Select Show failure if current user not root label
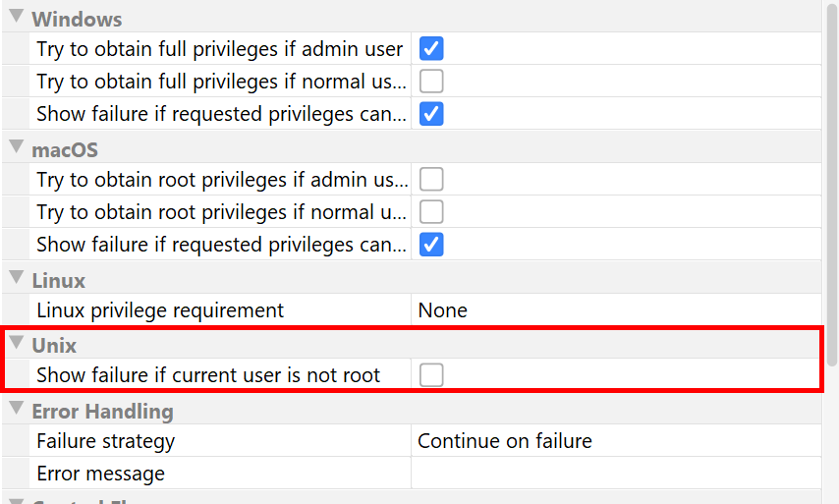Screen dimensions: 839x504 (x=208, y=375)
